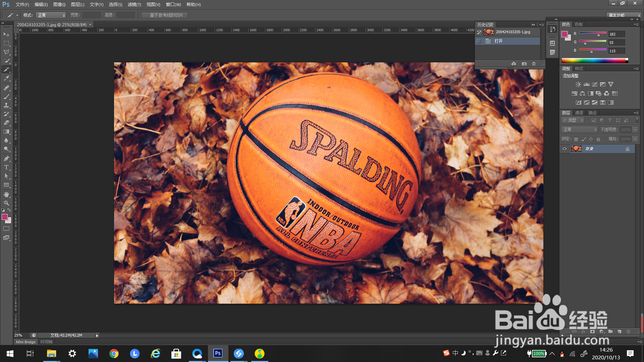The width and height of the screenshot is (644, 362).
Task: Open the 样式 slice style dropdown
Action: (51, 15)
